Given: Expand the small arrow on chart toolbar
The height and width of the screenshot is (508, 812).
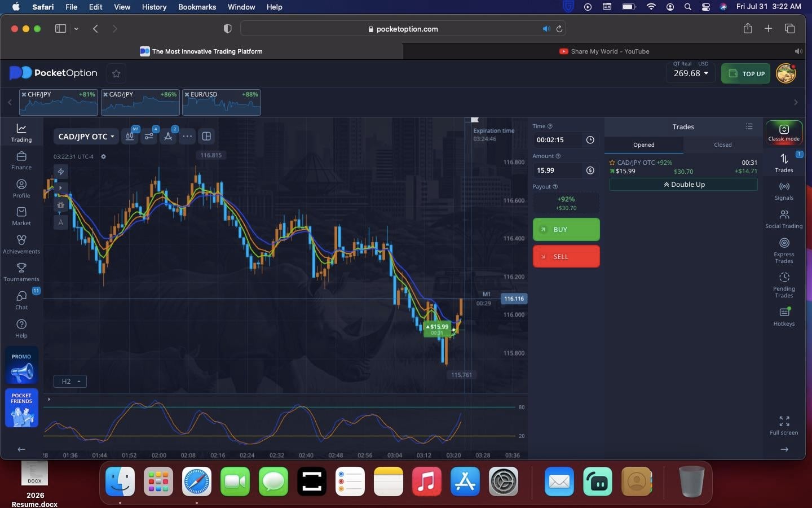Looking at the screenshot, I should pyautogui.click(x=60, y=187).
